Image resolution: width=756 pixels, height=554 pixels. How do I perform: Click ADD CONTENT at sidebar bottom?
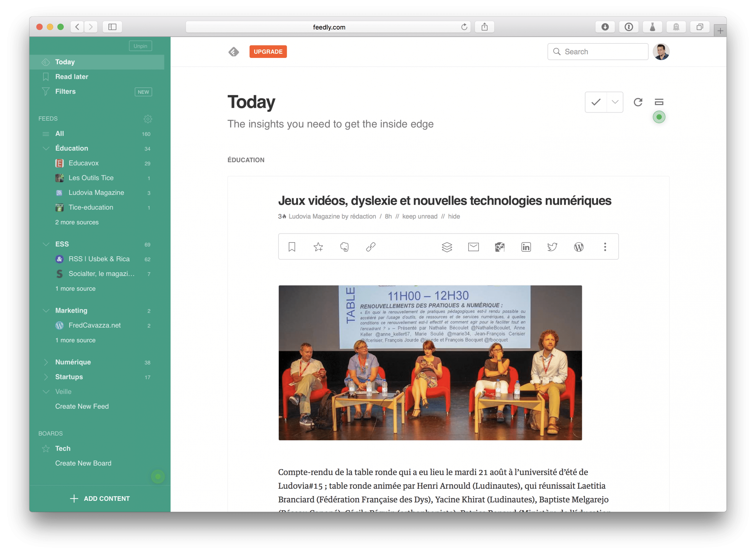click(100, 498)
